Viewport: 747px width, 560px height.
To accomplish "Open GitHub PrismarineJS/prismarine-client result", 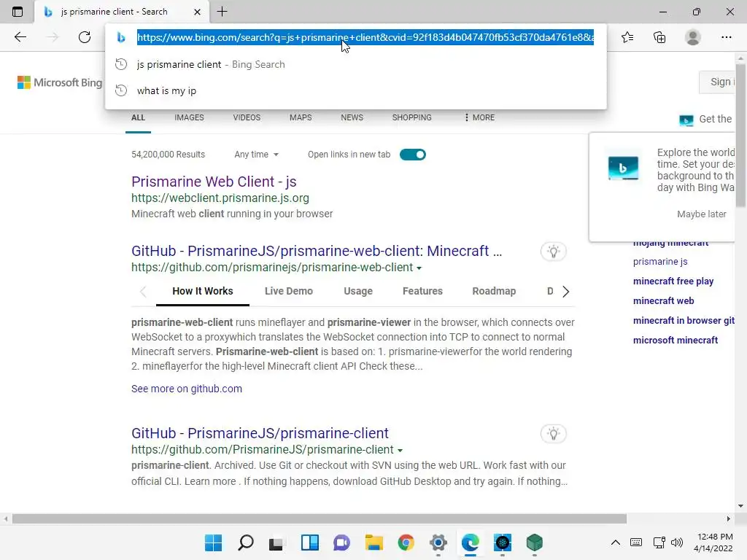I will (260, 433).
